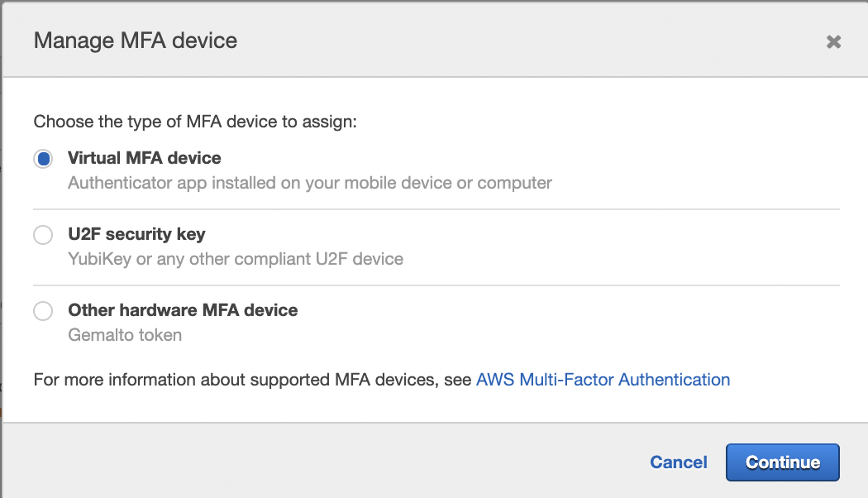Select the Virtual MFA device radio button
Image resolution: width=868 pixels, height=498 pixels.
[42, 158]
